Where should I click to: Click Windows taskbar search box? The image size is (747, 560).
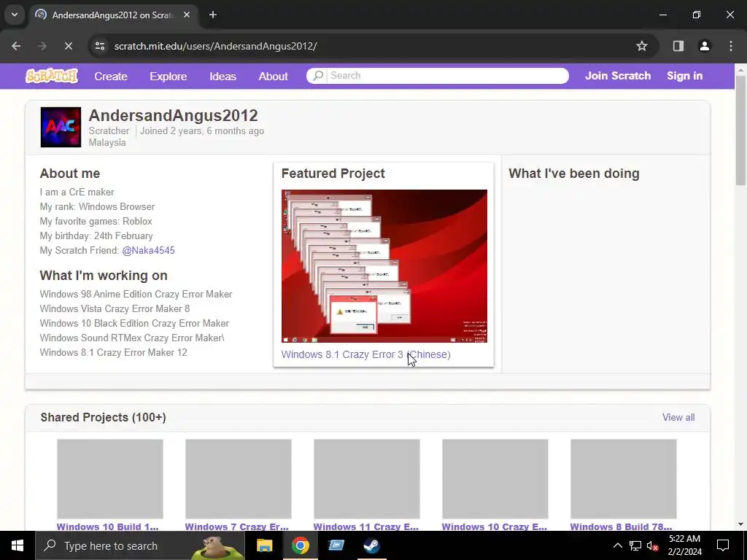(139, 545)
